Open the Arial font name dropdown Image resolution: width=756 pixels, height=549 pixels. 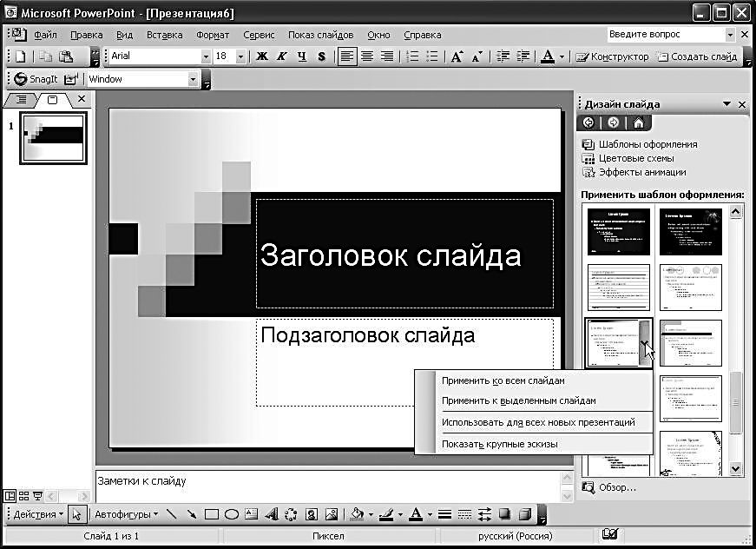point(206,56)
